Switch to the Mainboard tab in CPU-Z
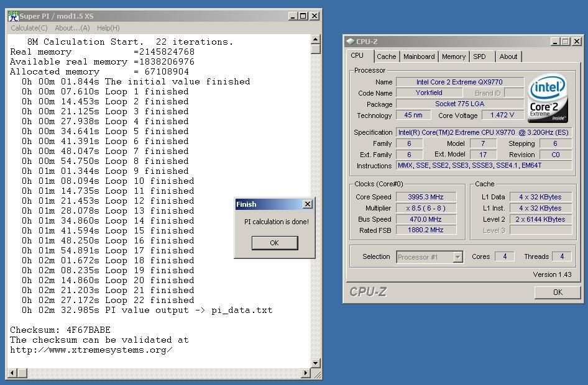 tap(419, 57)
